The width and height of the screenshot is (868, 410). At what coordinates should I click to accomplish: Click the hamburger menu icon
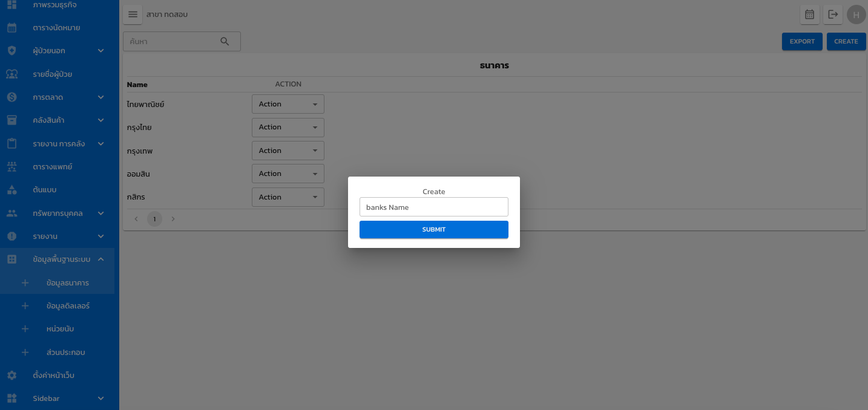pos(133,15)
